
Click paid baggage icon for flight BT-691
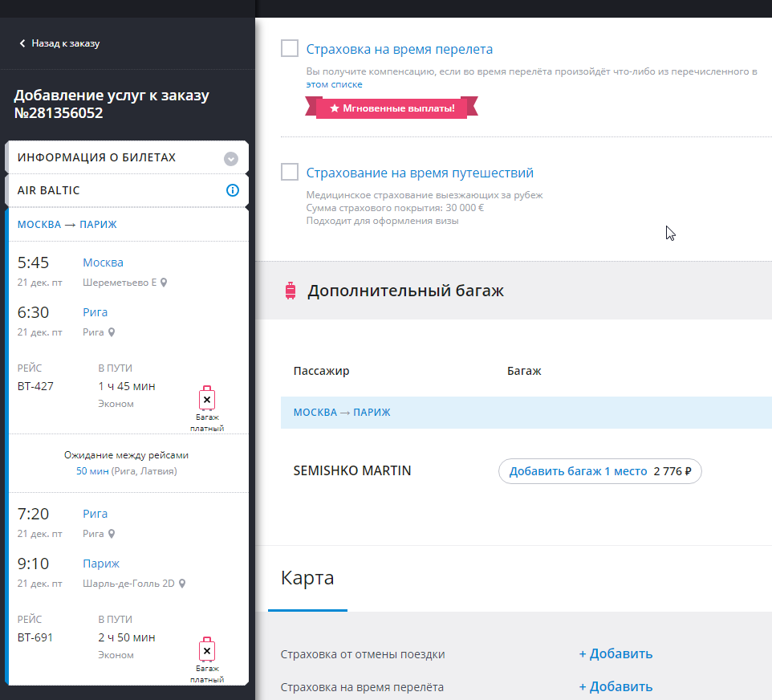coord(207,649)
